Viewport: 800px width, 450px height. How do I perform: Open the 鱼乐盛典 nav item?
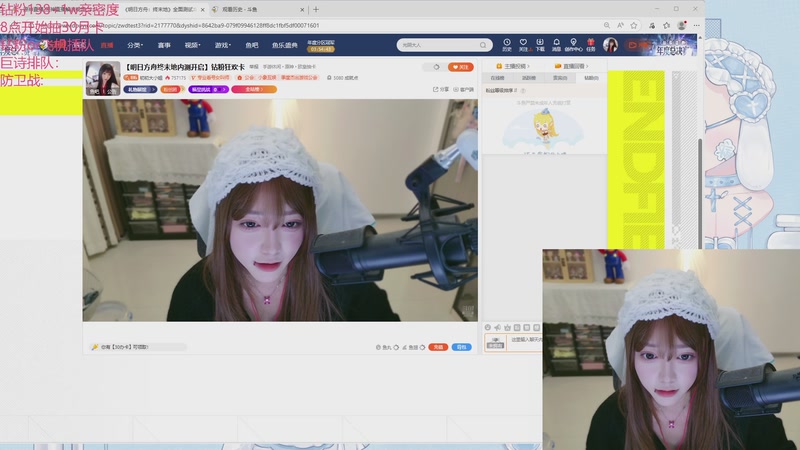point(285,45)
